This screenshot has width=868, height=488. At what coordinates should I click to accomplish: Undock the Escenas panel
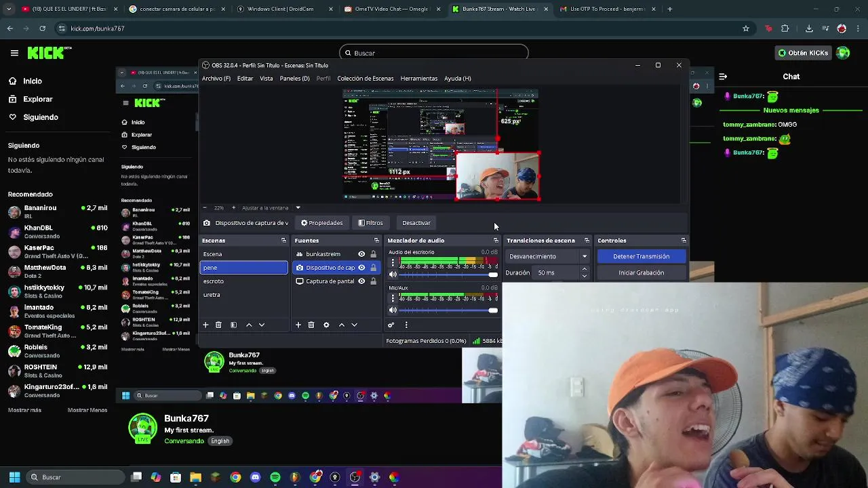click(x=283, y=241)
